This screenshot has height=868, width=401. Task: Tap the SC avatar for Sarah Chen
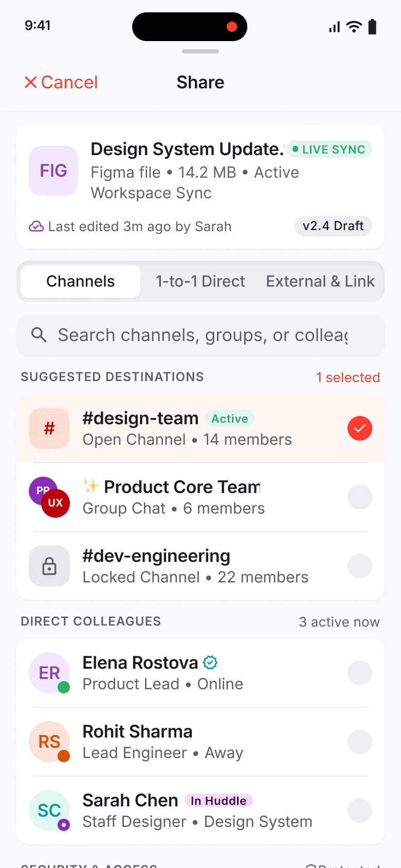point(49,810)
